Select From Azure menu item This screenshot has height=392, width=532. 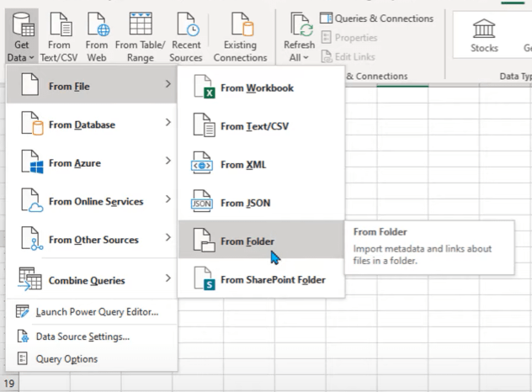coord(92,162)
